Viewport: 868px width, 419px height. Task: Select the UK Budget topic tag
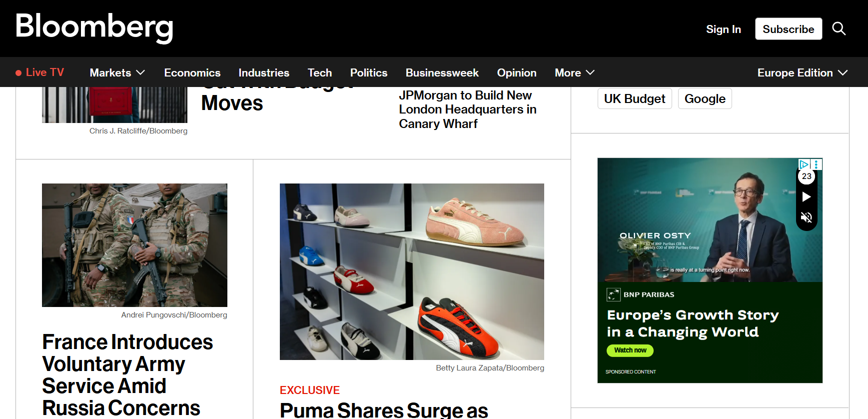[635, 98]
